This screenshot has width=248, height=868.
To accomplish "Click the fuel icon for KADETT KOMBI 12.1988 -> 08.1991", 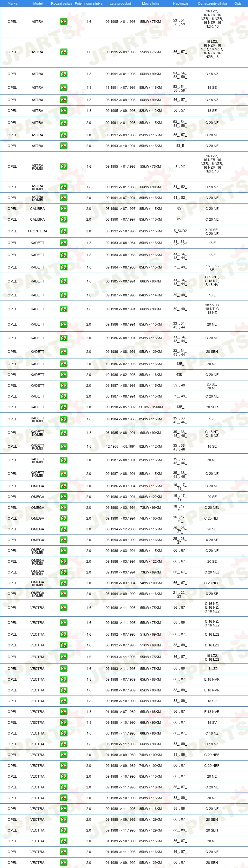I will tap(63, 446).
